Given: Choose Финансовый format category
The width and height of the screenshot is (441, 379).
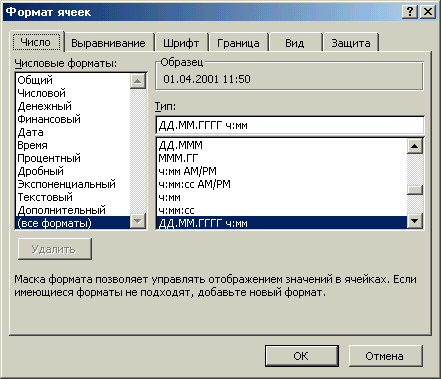Looking at the screenshot, I should [x=73, y=119].
